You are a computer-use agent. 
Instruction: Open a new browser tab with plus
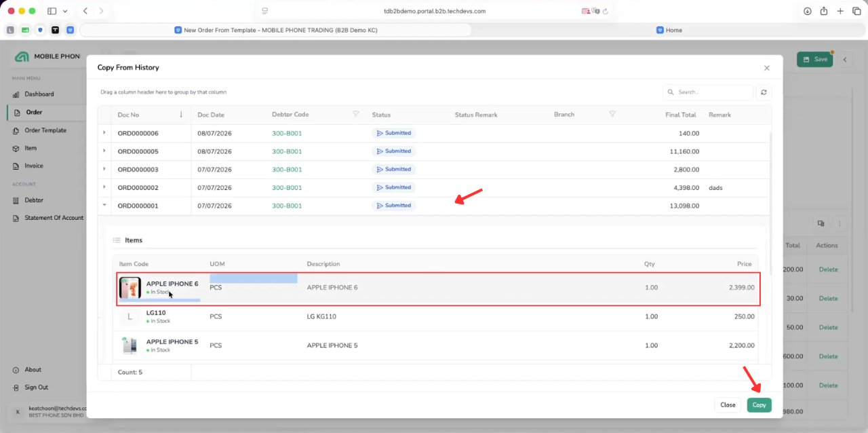click(x=840, y=11)
